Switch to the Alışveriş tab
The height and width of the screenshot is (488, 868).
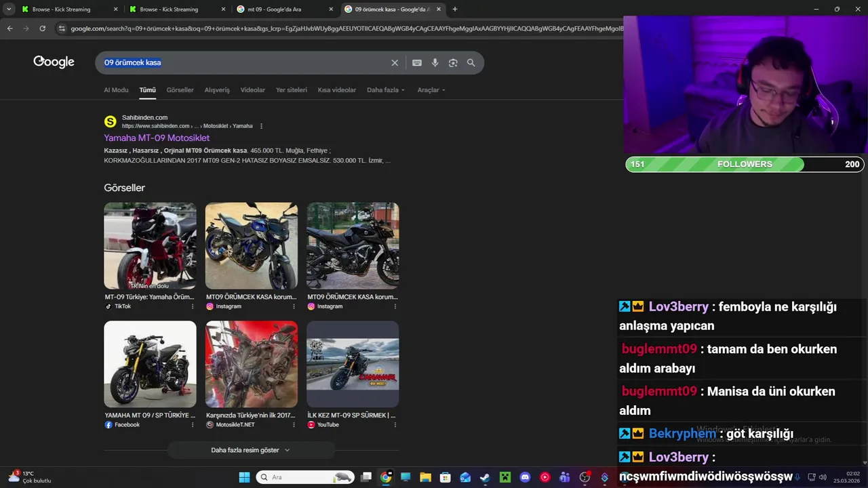pos(217,90)
